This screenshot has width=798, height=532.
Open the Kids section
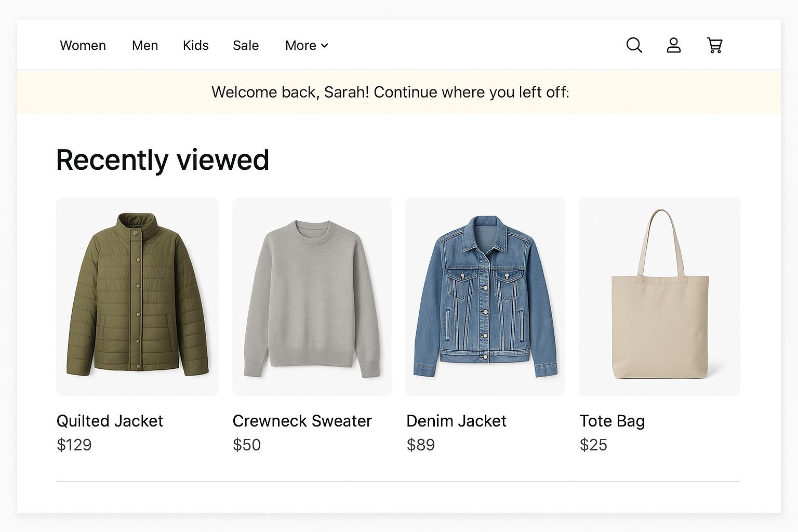(x=195, y=46)
